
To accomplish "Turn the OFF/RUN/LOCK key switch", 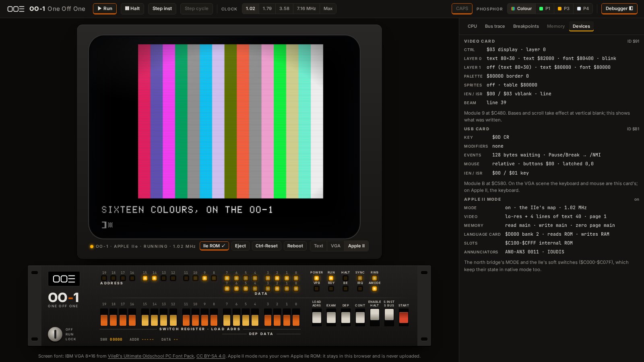I will point(55,334).
